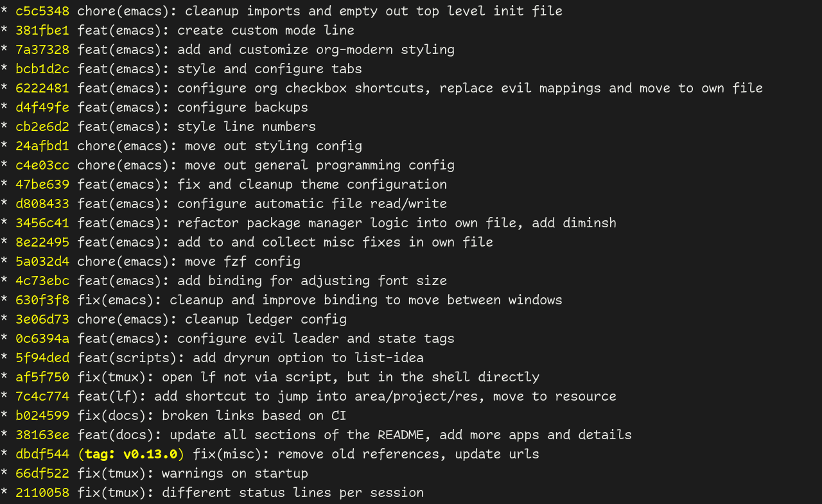
Task: Select the 'broken links based on CI' message
Action: click(254, 415)
